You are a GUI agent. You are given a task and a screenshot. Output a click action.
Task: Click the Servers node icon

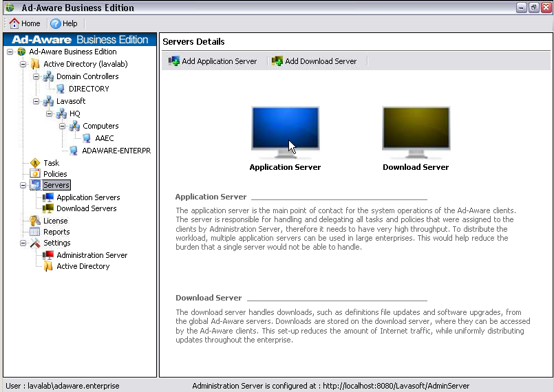[x=35, y=185]
